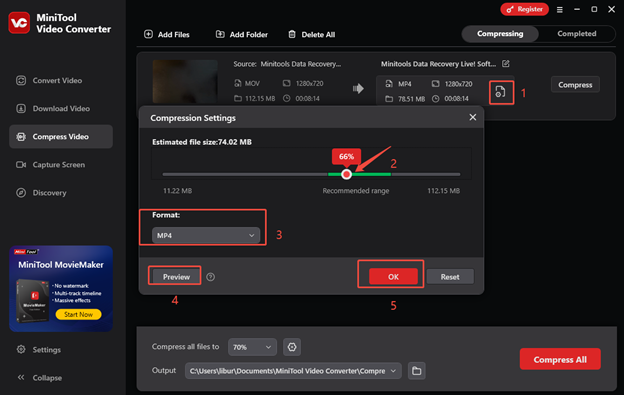Close the Compression Settings dialog
This screenshot has width=624, height=395.
click(472, 117)
